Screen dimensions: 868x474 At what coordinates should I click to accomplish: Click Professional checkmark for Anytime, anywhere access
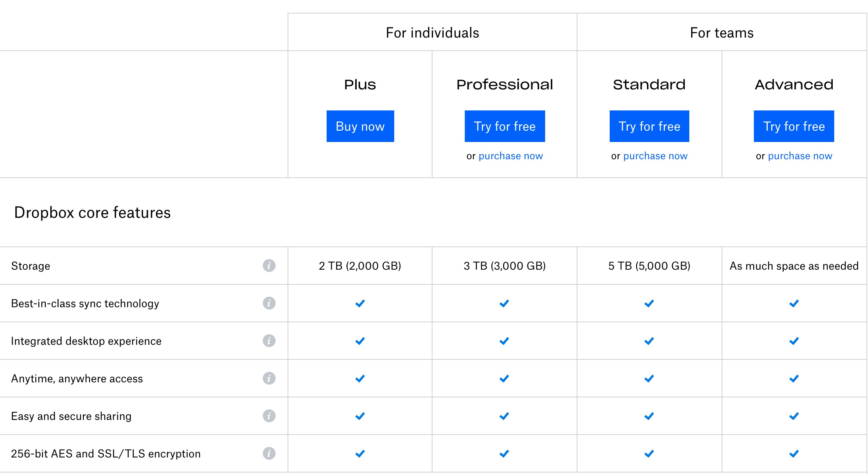(x=504, y=378)
